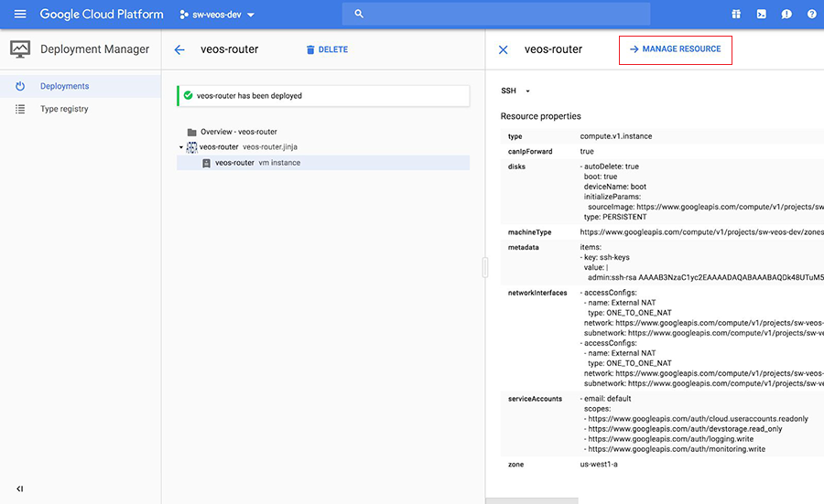Click the Type registry list icon
This screenshot has width=824, height=504.
(20, 109)
